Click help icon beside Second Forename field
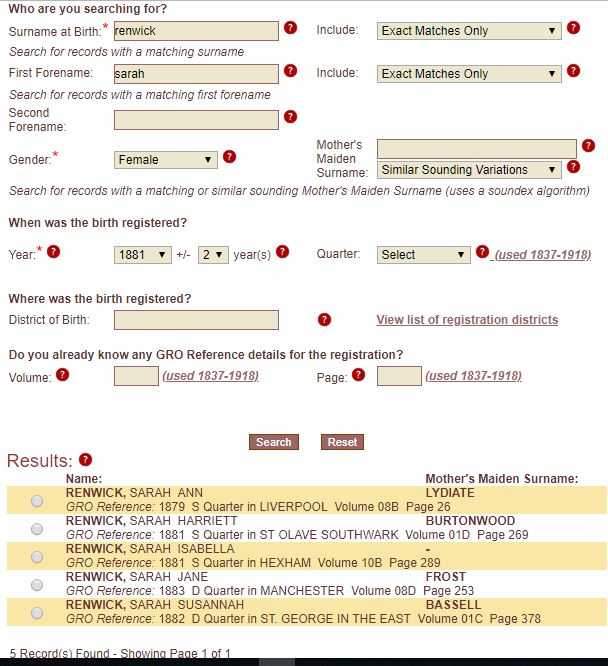This screenshot has width=608, height=666. 290,116
